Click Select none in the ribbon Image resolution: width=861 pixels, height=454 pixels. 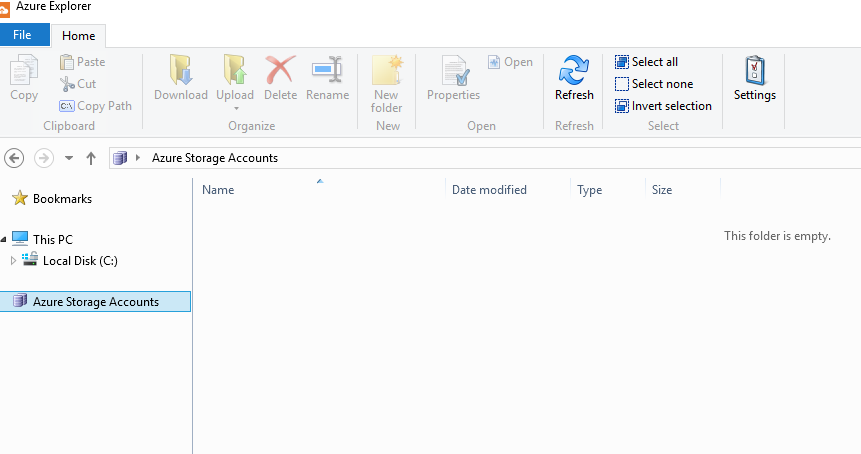tap(654, 84)
